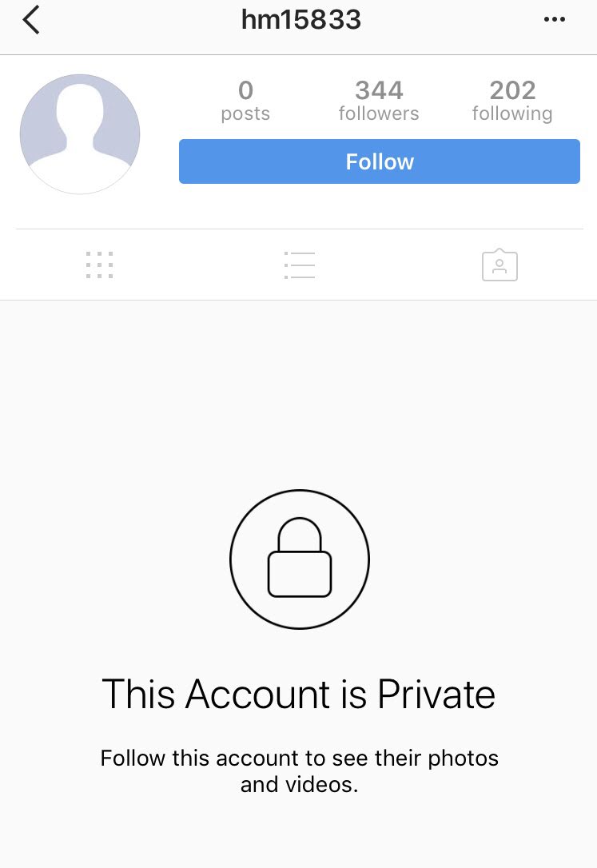The width and height of the screenshot is (597, 868).
Task: Click the word 'Follow' inside the blue button
Action: 380,161
